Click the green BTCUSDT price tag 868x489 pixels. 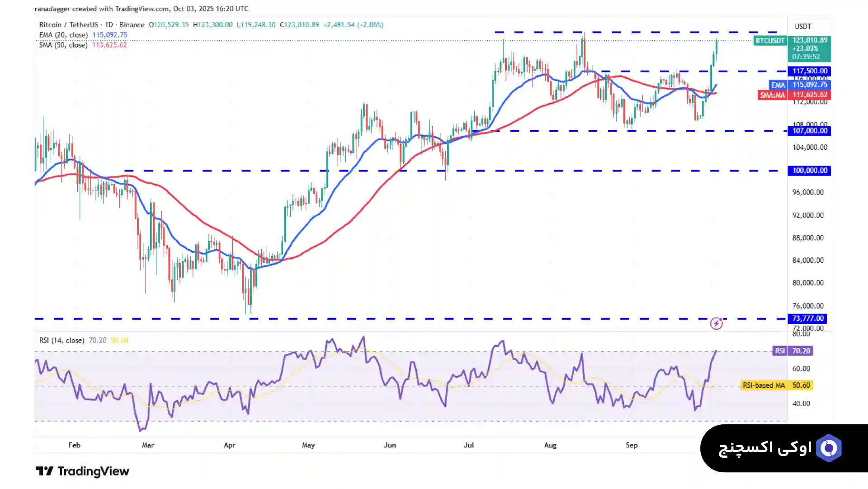point(770,41)
